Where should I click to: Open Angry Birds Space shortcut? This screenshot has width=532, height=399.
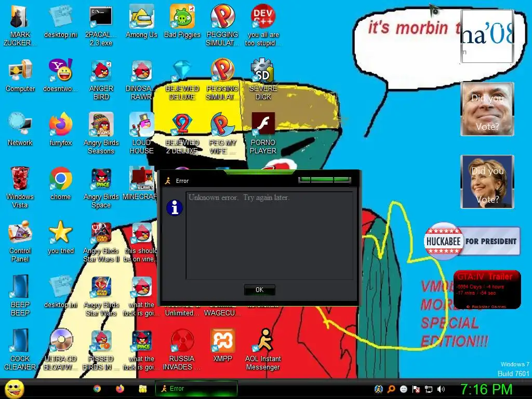101,187
